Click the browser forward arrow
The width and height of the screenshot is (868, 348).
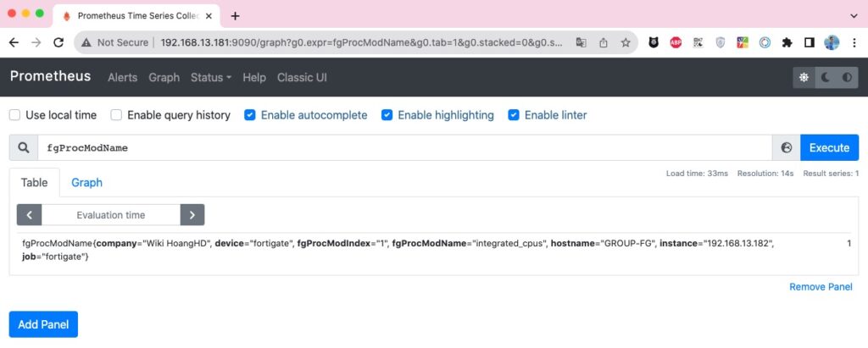(x=36, y=42)
